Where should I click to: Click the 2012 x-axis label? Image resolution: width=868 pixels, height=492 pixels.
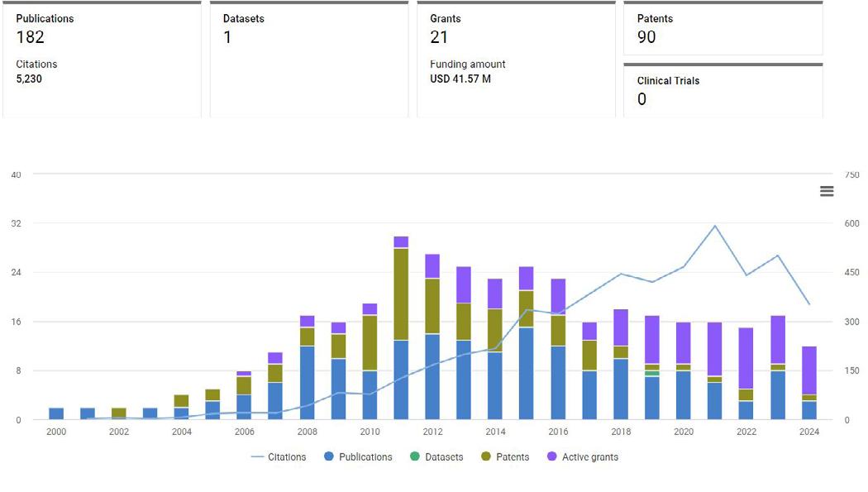[x=432, y=432]
